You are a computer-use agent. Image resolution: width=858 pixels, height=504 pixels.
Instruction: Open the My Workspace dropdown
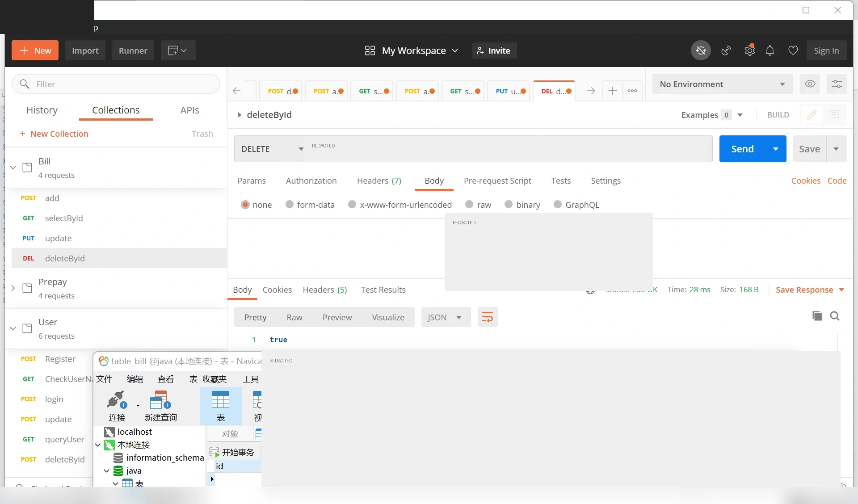click(x=412, y=50)
